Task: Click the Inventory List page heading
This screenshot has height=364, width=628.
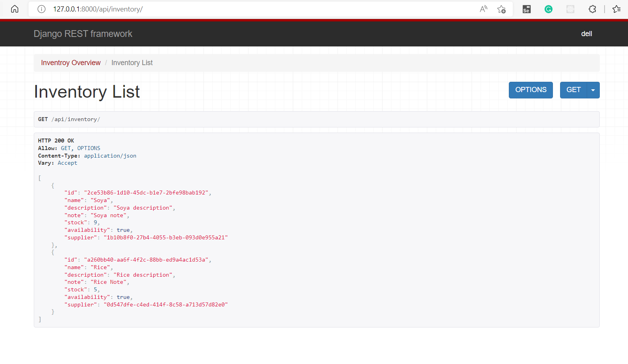Action: coord(87,92)
